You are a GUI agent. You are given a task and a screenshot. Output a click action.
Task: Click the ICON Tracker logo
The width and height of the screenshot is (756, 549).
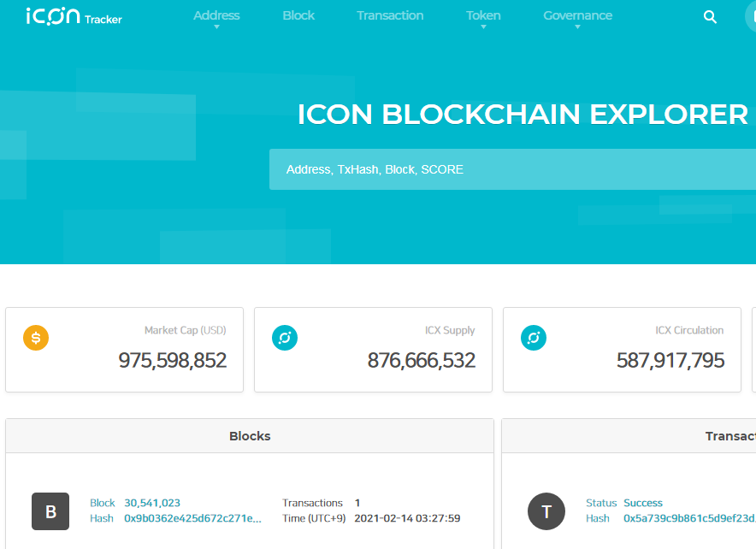coord(74,17)
